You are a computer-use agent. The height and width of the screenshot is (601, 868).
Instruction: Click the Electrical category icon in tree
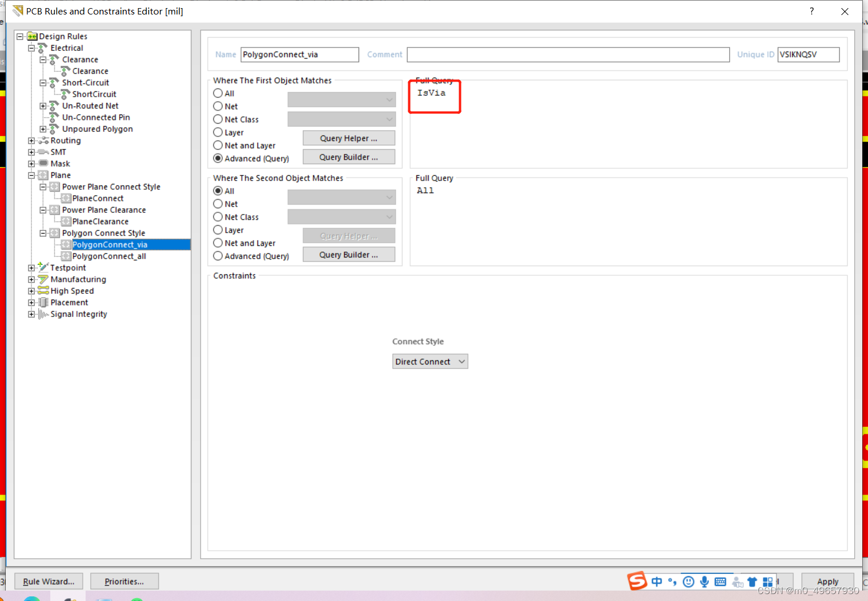[43, 48]
